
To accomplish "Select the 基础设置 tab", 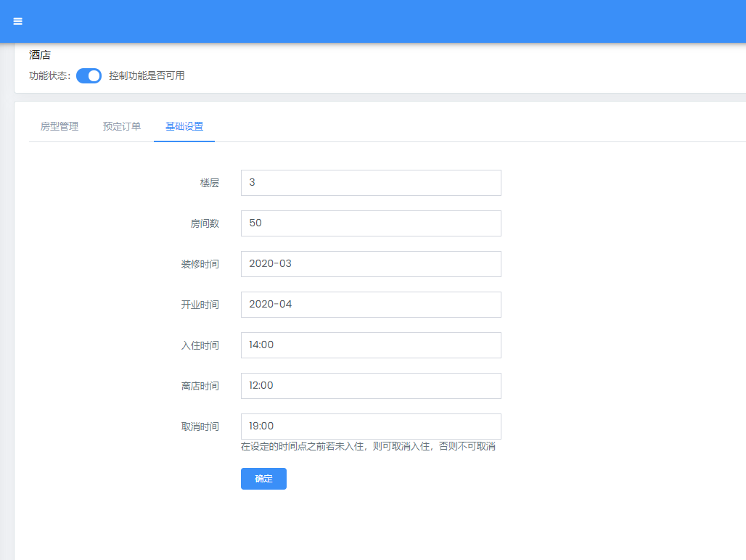I will [184, 126].
